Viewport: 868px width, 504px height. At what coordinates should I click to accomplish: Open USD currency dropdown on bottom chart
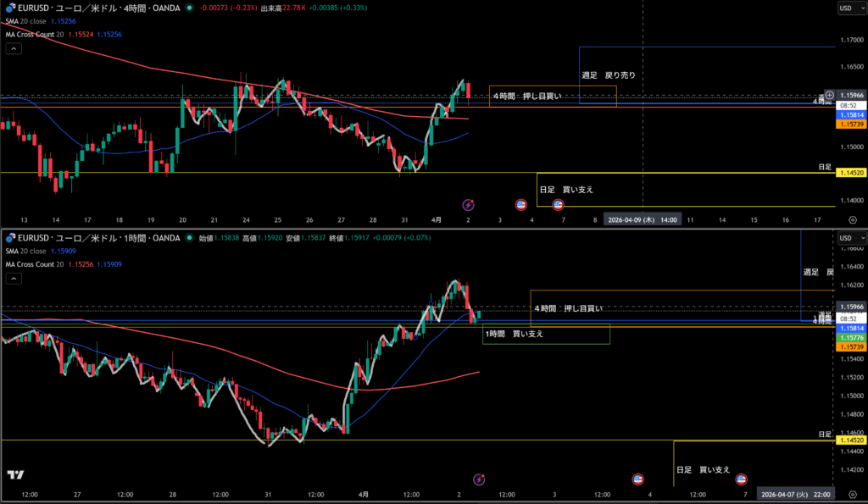click(845, 238)
